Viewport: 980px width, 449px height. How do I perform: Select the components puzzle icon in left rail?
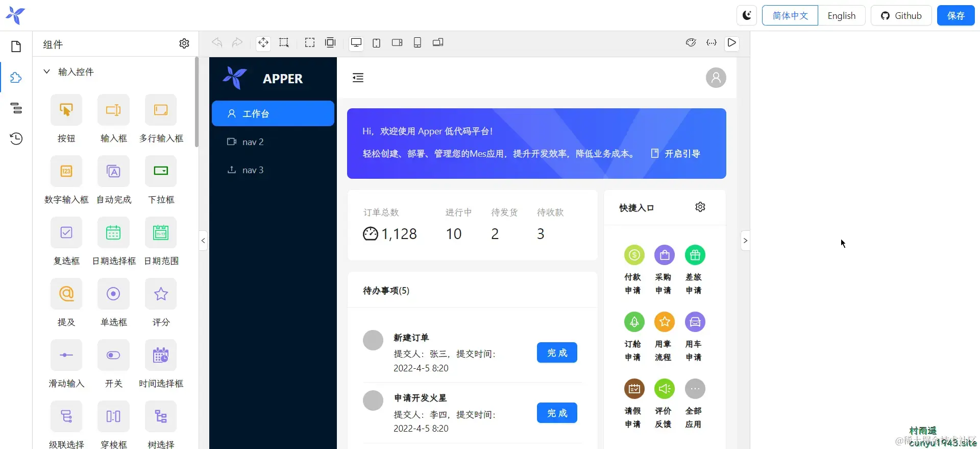[16, 77]
